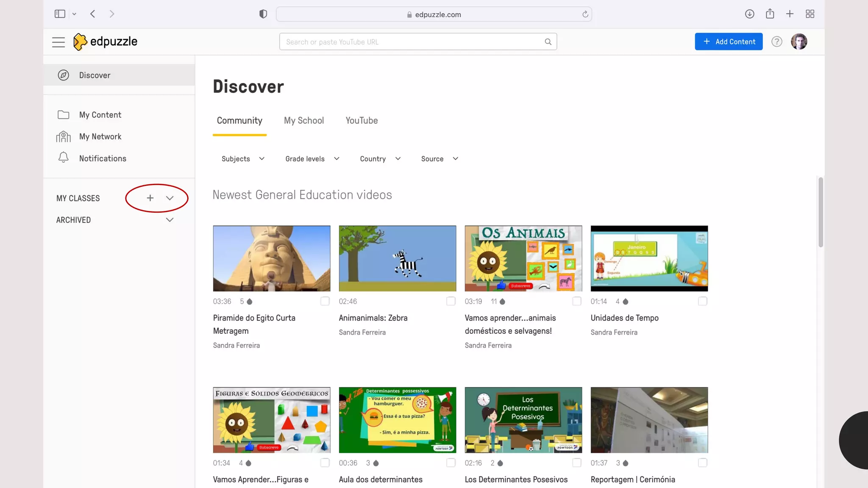Open the help question mark icon
The width and height of the screenshot is (868, 488).
[776, 42]
